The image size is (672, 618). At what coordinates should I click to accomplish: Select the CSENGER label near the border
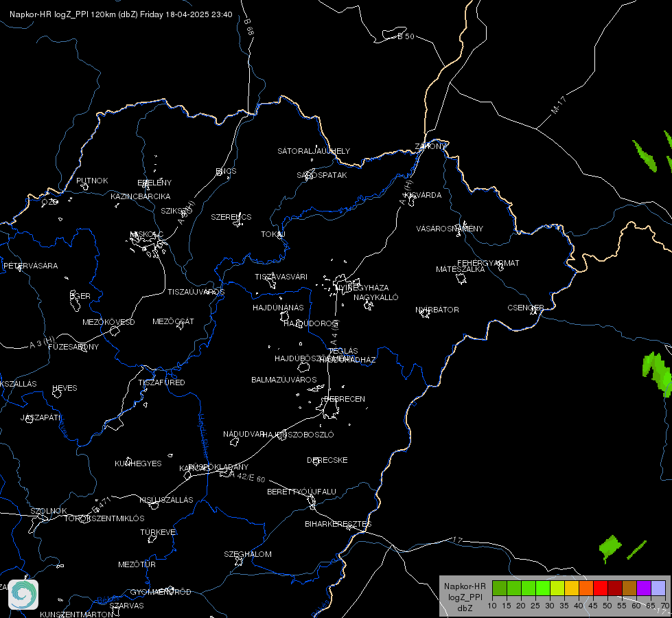pos(525,308)
